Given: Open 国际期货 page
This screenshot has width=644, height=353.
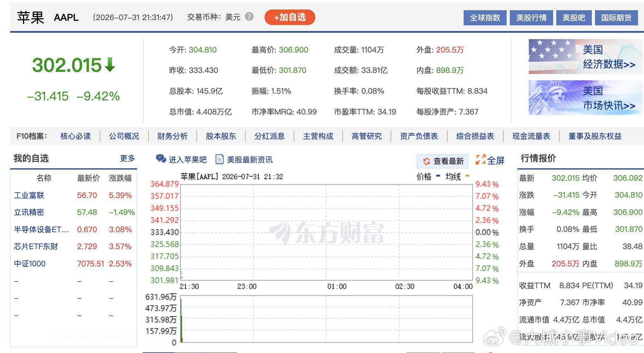Looking at the screenshot, I should [x=616, y=18].
